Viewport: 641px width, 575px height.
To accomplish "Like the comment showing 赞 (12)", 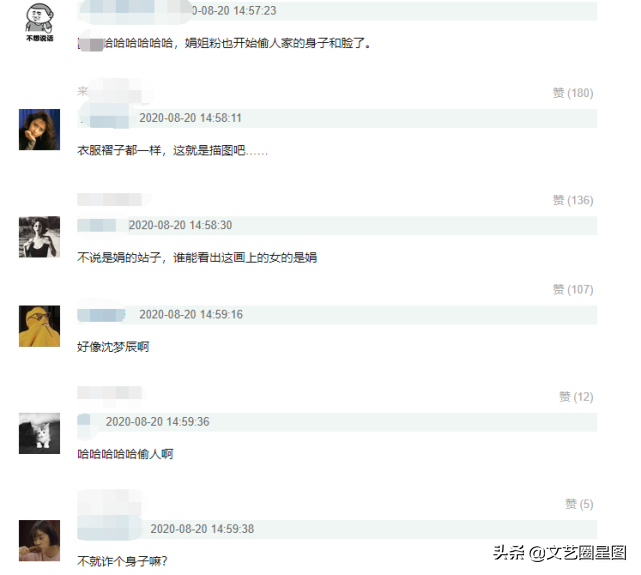I will 576,397.
